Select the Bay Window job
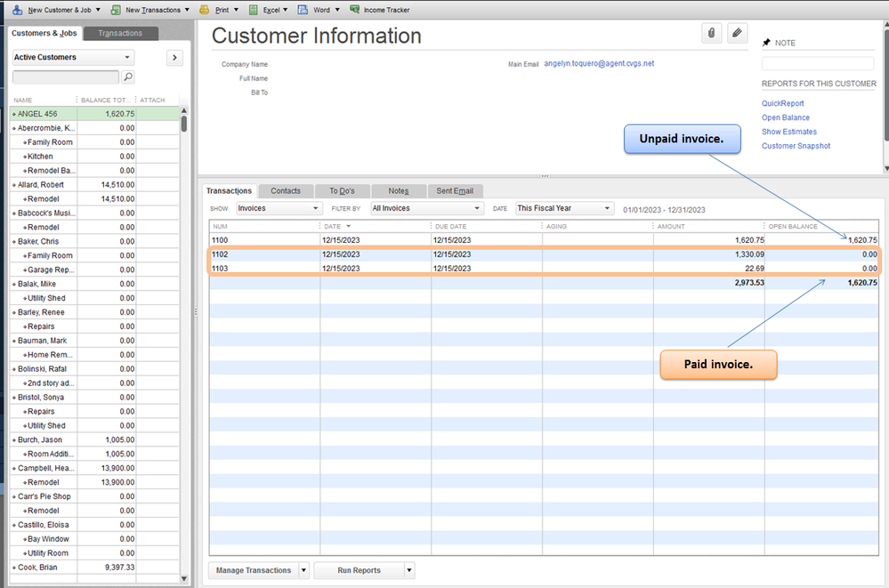889x588 pixels. (94, 539)
